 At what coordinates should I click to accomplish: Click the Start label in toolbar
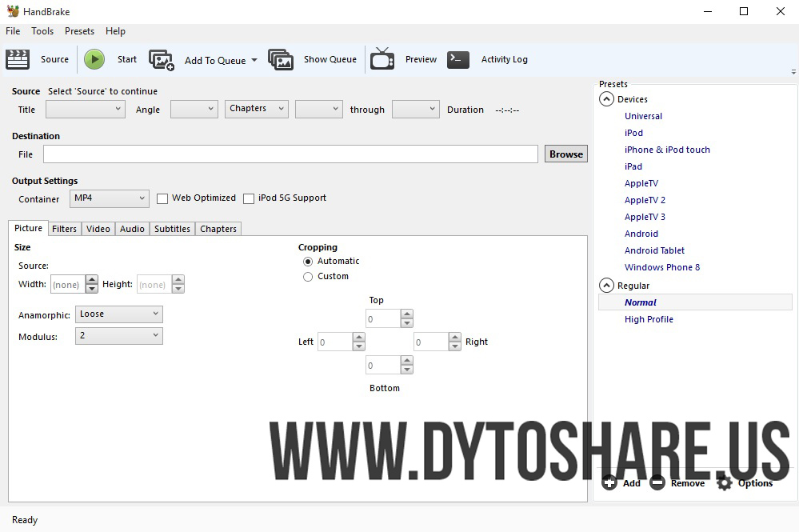[x=127, y=60]
